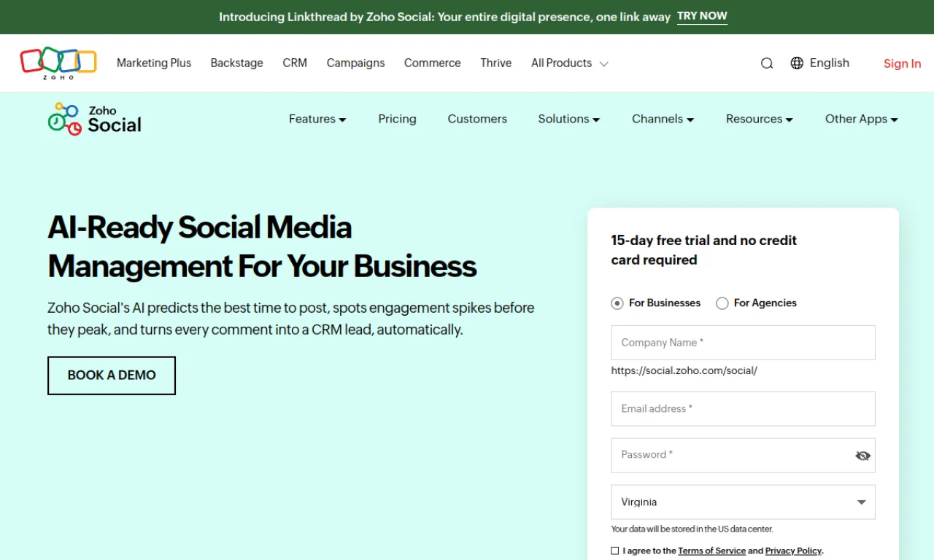Open the Virginia location dropdown
934x560 pixels.
click(x=743, y=502)
